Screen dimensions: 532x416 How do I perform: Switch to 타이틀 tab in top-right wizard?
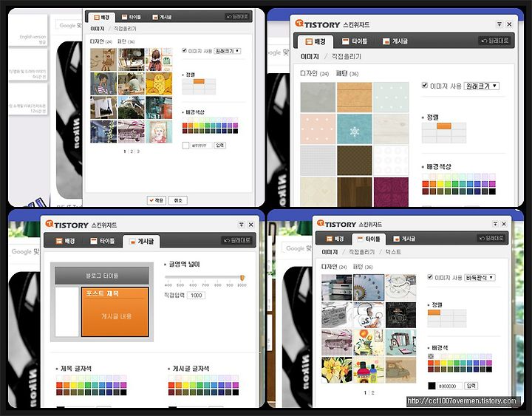pos(355,41)
